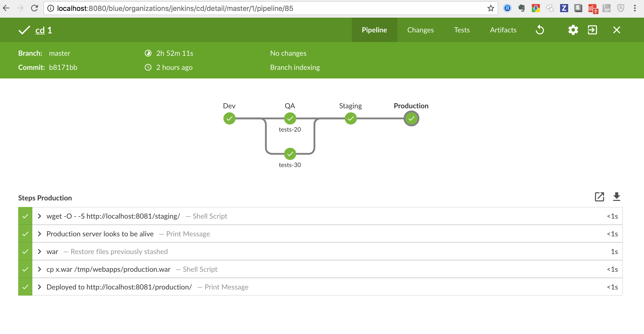Select the Dev stage node
Screen dimensions: 644x334
[x=229, y=118]
